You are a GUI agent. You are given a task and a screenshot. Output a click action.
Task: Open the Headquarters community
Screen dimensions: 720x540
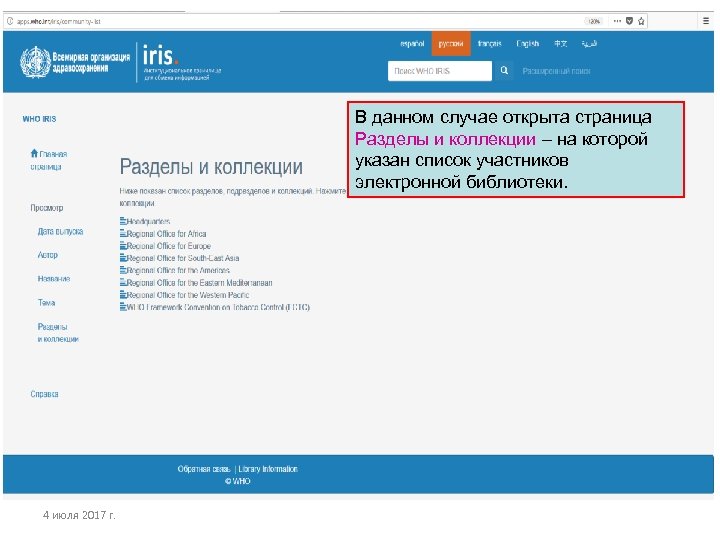point(148,221)
